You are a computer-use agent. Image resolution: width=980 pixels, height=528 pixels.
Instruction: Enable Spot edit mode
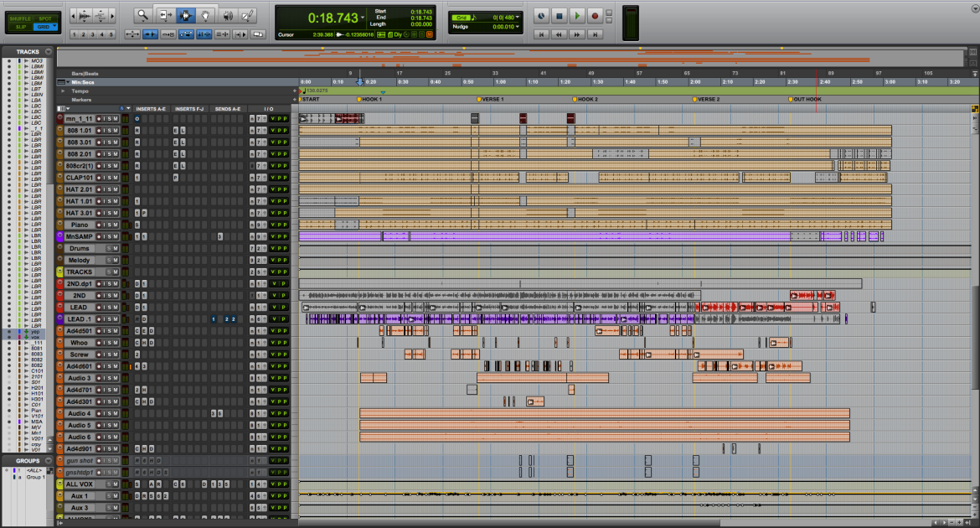45,18
